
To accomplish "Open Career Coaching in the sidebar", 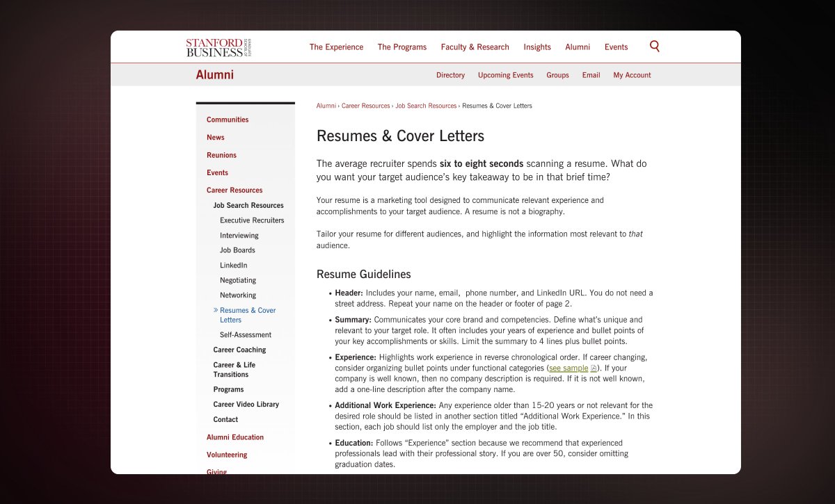I will pos(239,350).
